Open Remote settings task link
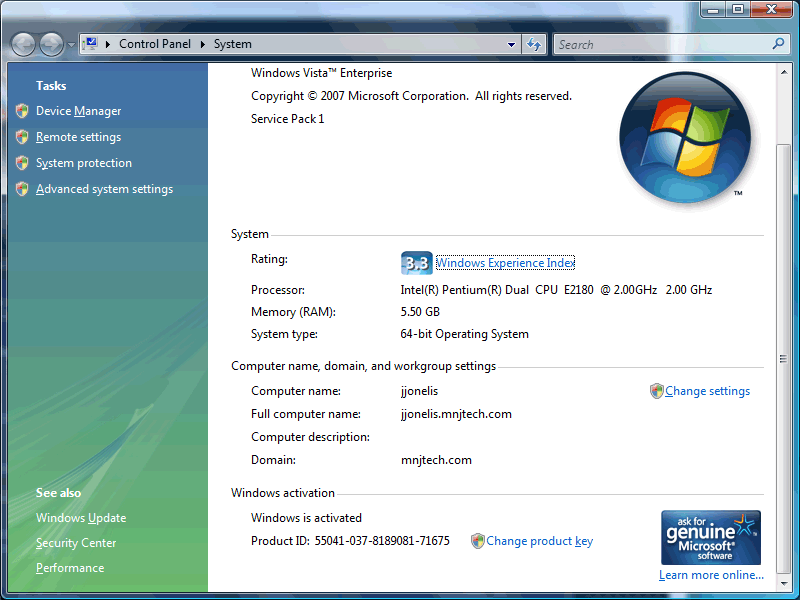The width and height of the screenshot is (800, 600). pos(79,137)
